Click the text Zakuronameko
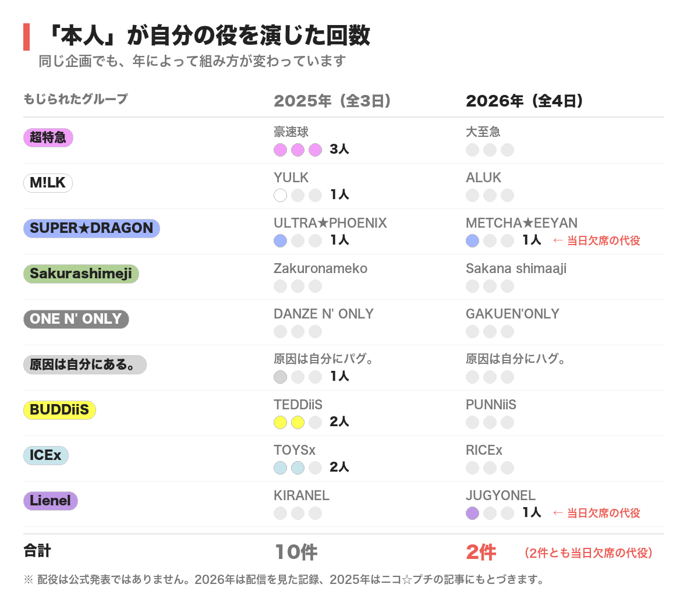Screen dimensions: 687x616 [321, 268]
